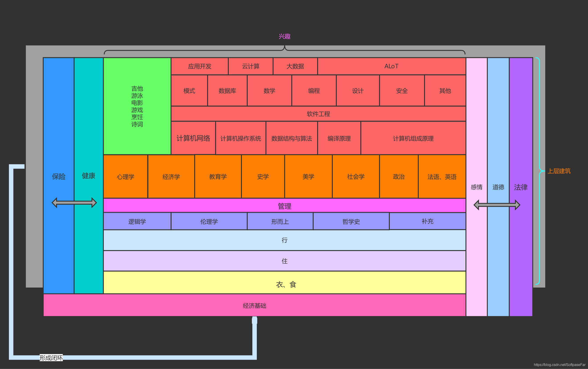Select the 逻辑学 box
Image resolution: width=588 pixels, height=369 pixels.
(x=137, y=221)
